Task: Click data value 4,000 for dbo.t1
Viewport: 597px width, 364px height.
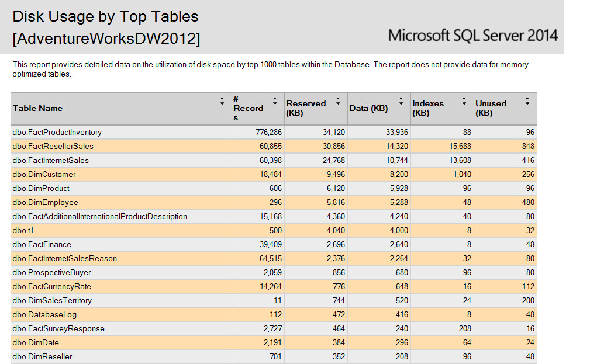Action: pyautogui.click(x=399, y=231)
